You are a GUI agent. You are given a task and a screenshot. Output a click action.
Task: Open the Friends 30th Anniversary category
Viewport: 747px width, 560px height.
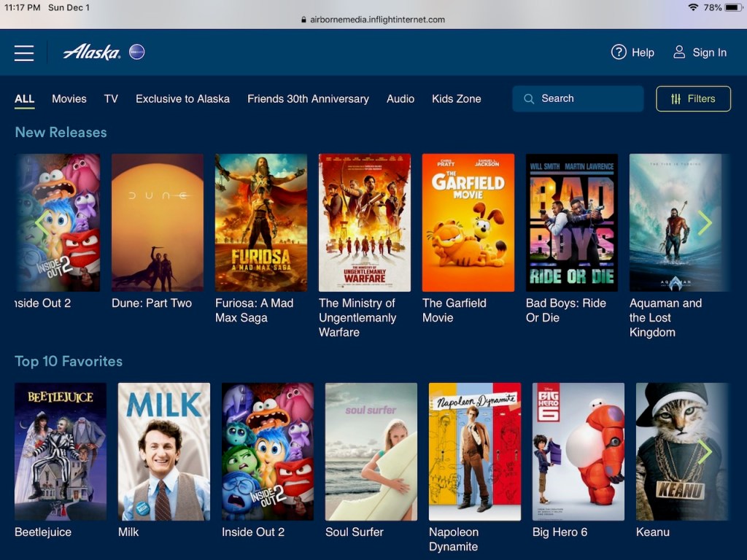(x=308, y=98)
